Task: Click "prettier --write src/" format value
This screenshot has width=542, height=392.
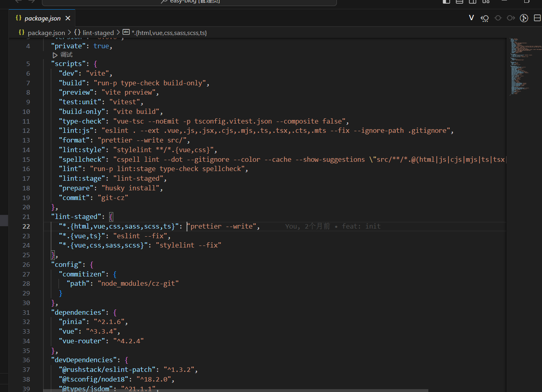Action: click(x=142, y=140)
